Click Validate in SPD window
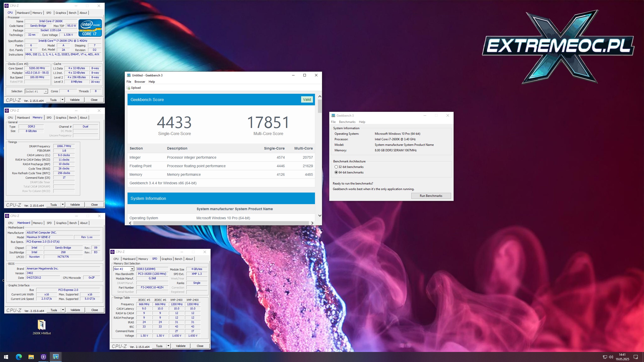 tap(181, 346)
